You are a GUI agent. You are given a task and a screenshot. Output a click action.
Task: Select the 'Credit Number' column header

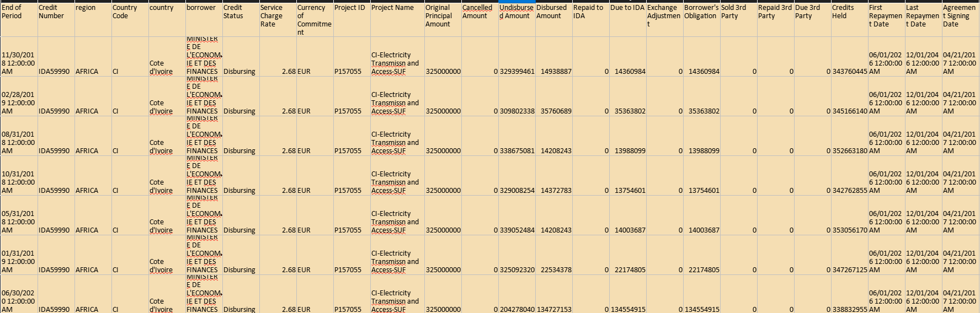pyautogui.click(x=56, y=20)
